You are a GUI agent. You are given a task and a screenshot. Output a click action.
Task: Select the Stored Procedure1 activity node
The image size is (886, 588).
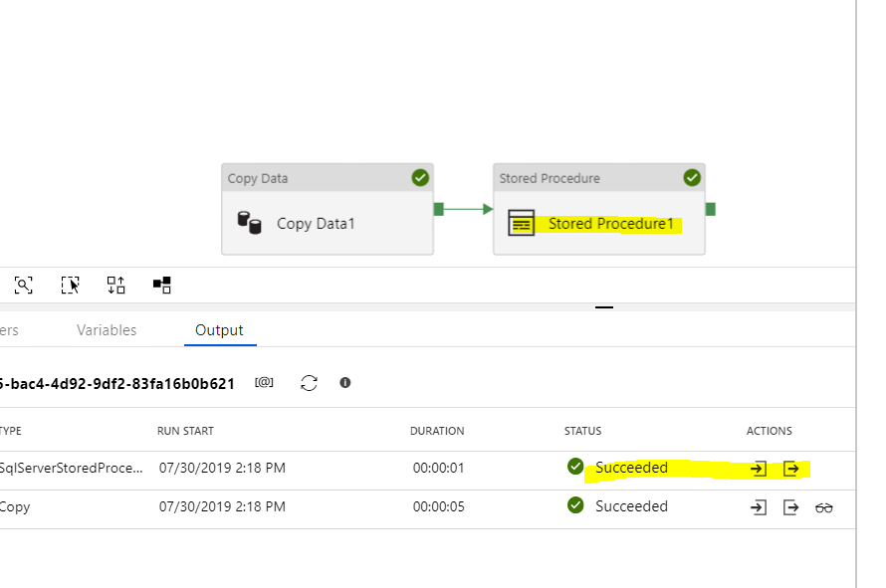tap(599, 210)
